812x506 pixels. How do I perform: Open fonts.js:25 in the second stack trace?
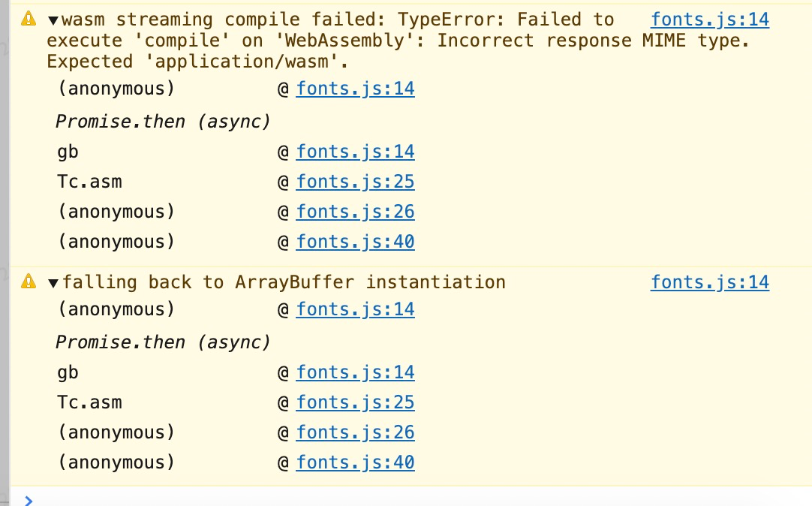click(x=355, y=402)
